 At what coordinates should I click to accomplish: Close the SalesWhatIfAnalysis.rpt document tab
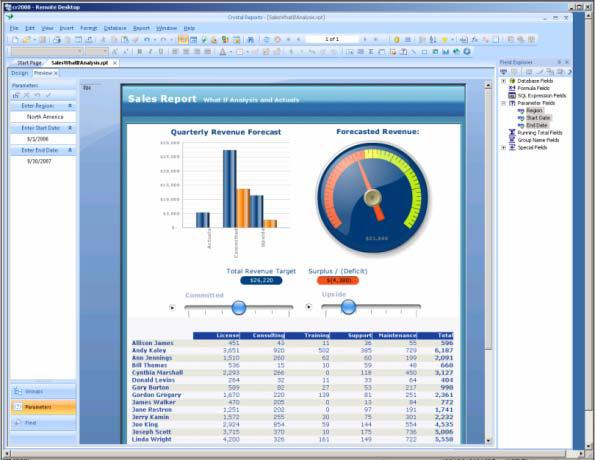(115, 63)
